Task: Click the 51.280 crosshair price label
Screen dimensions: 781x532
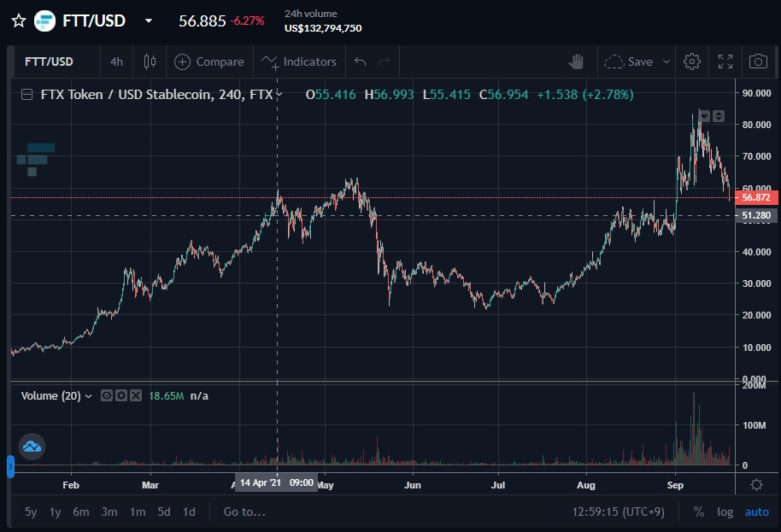Action: (756, 215)
